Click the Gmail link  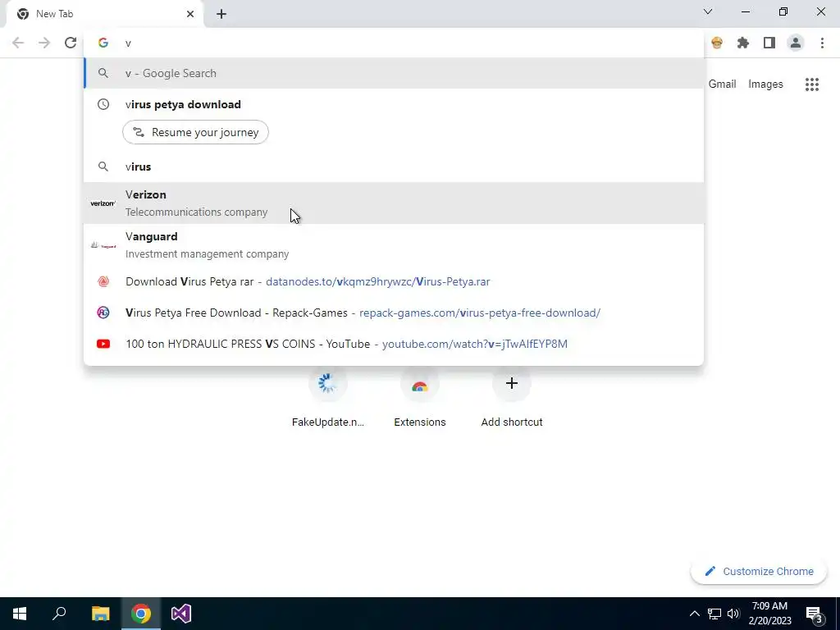pyautogui.click(x=722, y=84)
